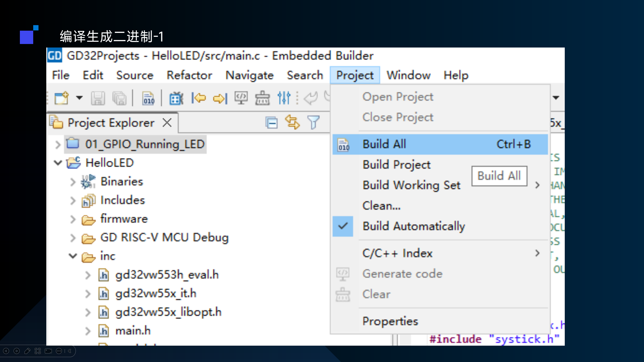Expand the Binaries node
Screen dimensions: 644x362
(73, 182)
